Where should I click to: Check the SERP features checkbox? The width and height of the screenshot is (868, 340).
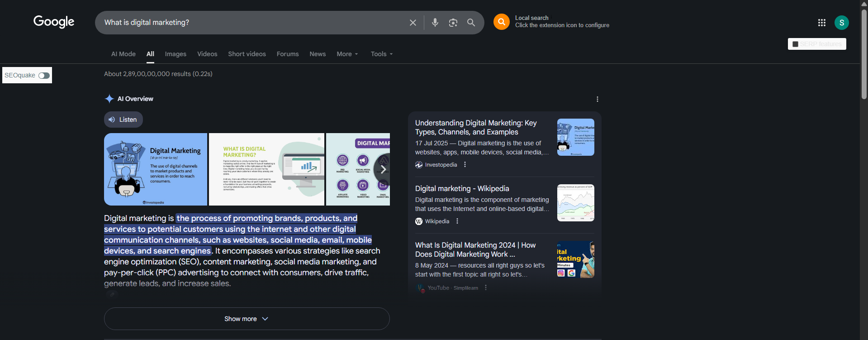[x=795, y=44]
